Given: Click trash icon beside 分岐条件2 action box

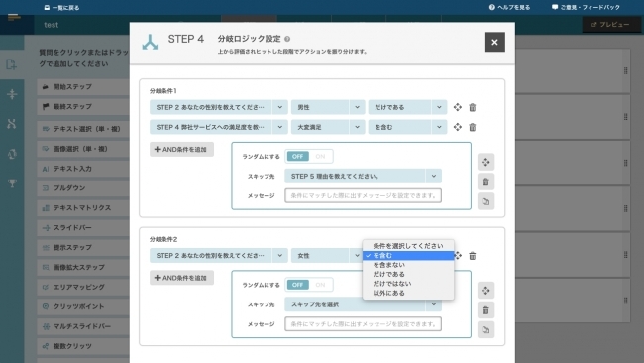Looking at the screenshot, I should [485, 310].
